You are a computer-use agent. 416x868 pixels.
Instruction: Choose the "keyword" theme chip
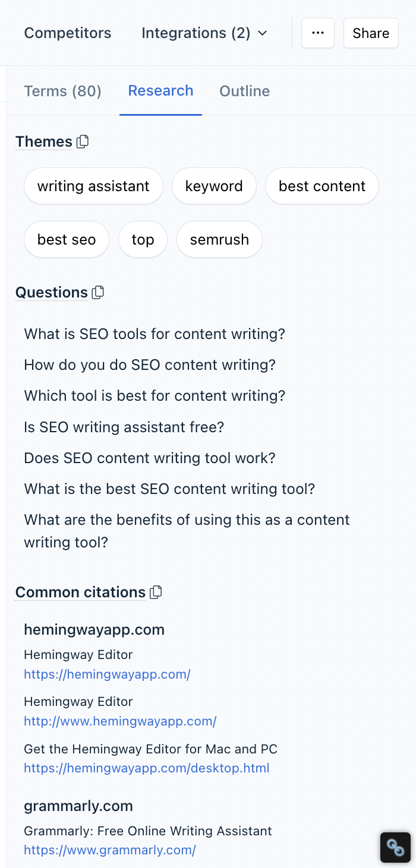[x=214, y=186]
